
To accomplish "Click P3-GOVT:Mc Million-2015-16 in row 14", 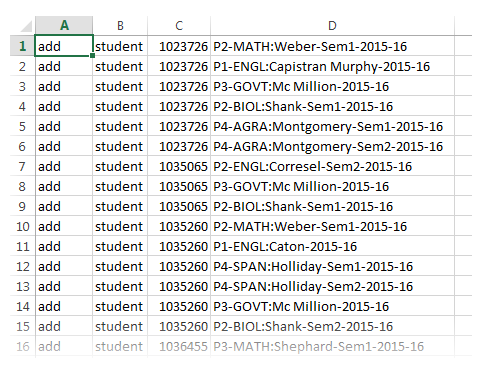I will click(x=332, y=306).
